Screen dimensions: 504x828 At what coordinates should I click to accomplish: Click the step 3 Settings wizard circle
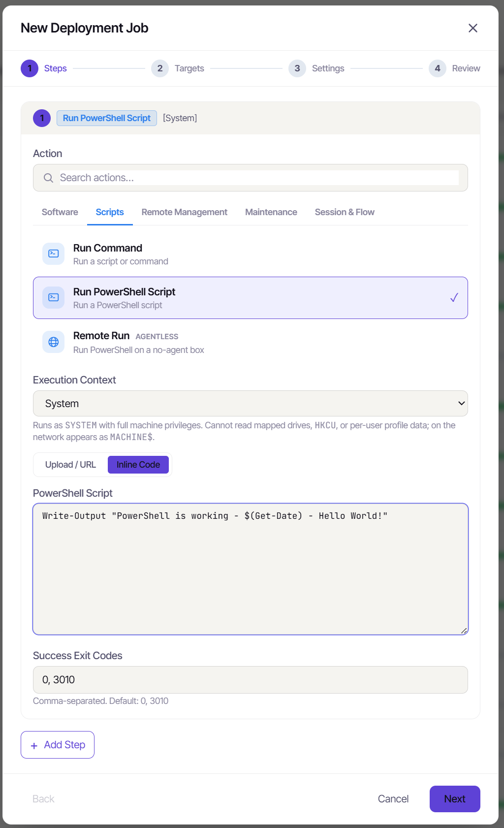(297, 68)
